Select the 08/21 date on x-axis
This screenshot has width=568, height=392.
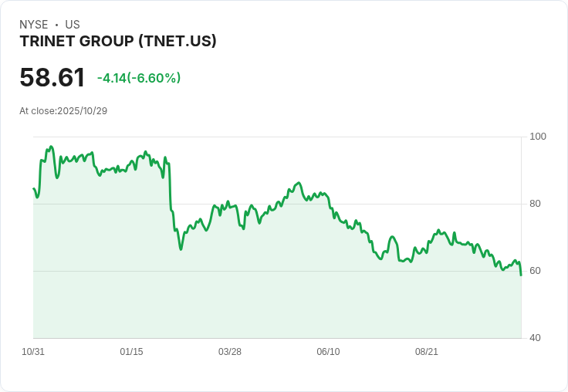(x=427, y=352)
